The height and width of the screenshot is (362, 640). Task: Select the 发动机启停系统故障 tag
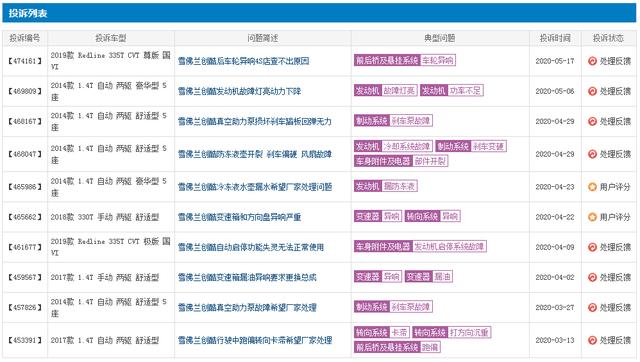tap(449, 247)
